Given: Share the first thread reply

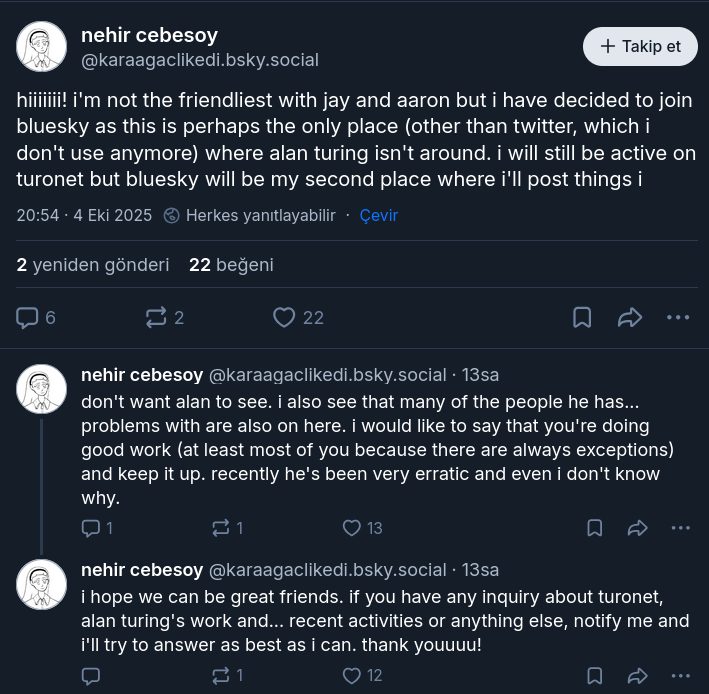Looking at the screenshot, I should pos(638,528).
